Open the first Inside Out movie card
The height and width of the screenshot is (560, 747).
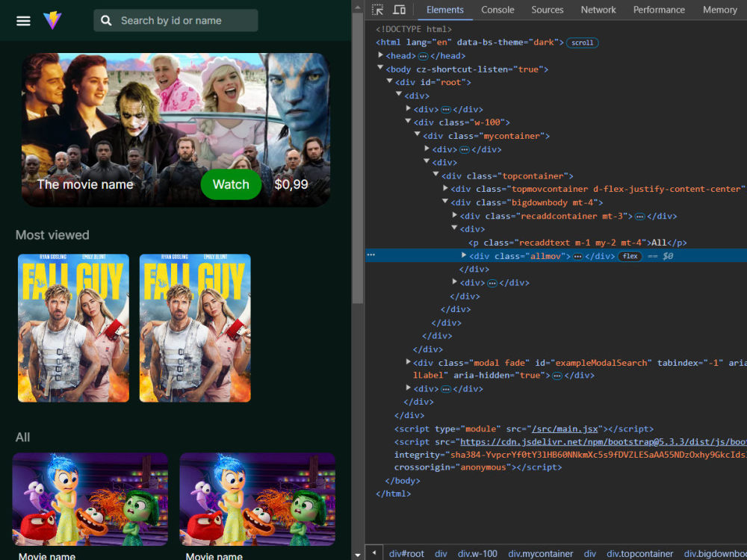[x=90, y=499]
